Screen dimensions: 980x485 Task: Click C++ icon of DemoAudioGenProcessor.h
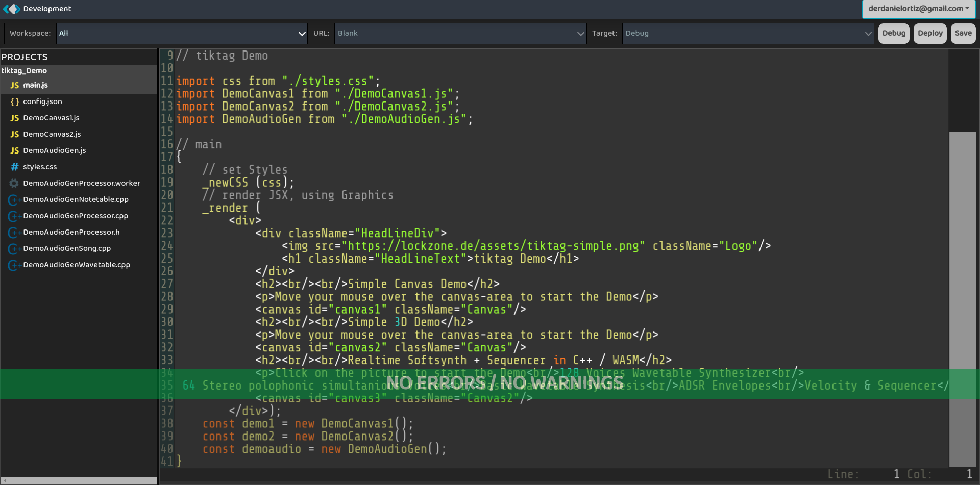(14, 232)
